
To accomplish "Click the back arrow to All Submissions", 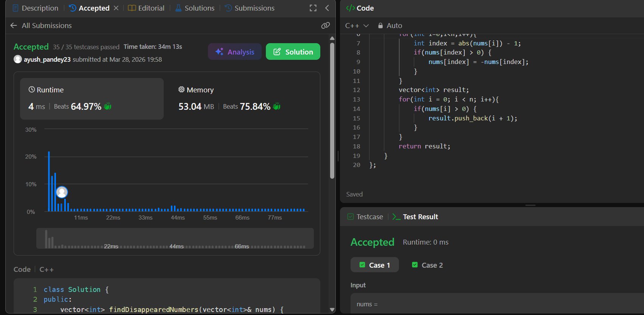I will [x=14, y=25].
